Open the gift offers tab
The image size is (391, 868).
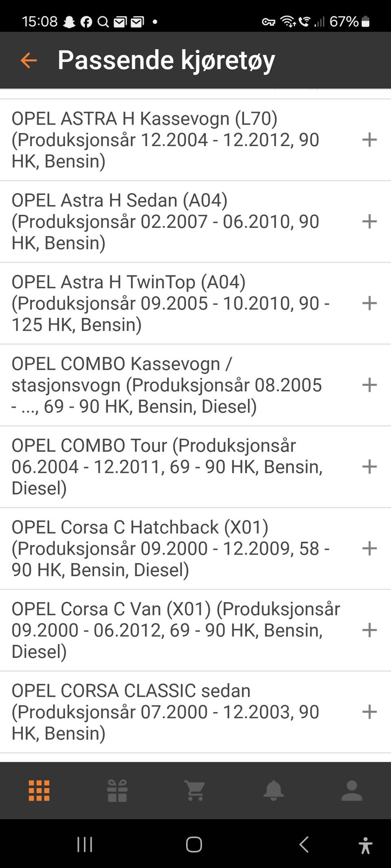(117, 791)
